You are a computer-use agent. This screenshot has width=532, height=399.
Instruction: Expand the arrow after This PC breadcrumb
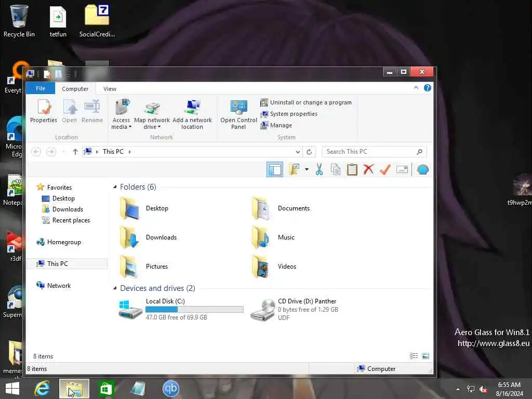point(129,152)
